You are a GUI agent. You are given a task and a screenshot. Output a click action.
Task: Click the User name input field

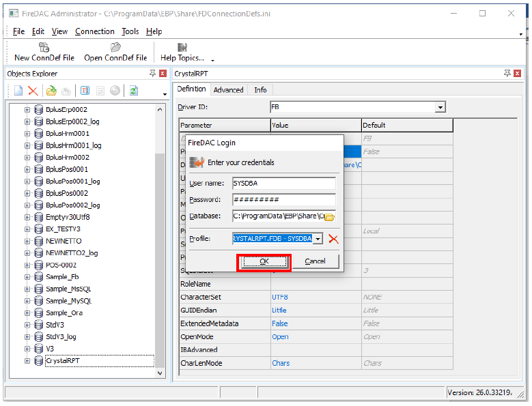click(x=283, y=183)
